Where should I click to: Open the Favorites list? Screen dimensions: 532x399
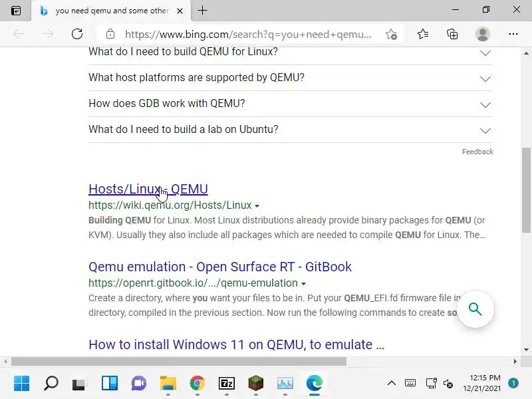point(423,34)
